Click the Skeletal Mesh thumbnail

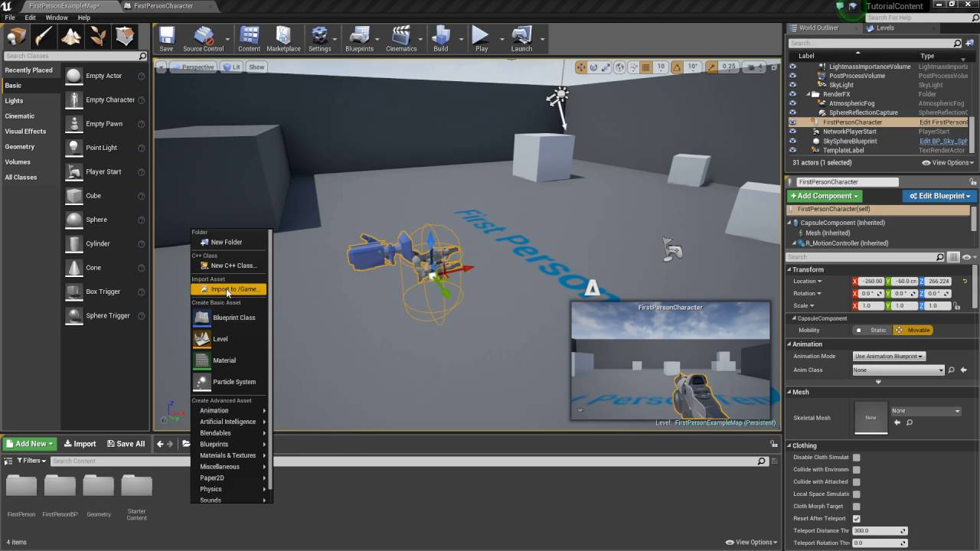(871, 417)
